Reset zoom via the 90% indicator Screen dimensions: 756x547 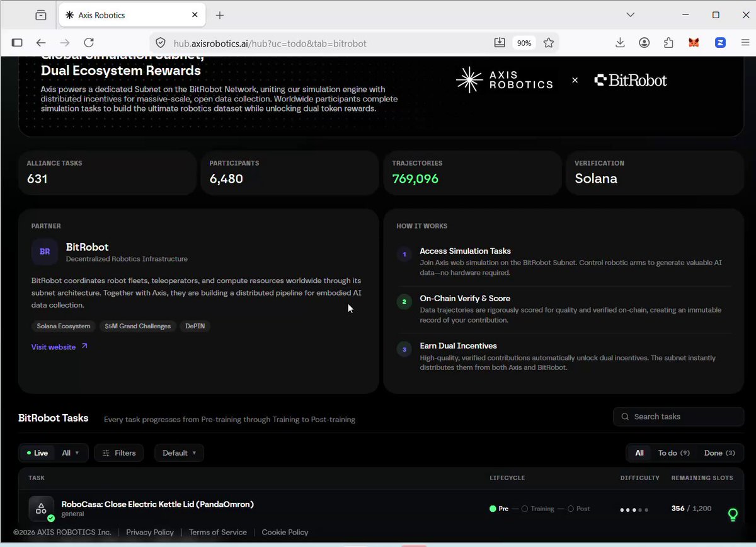pos(524,43)
